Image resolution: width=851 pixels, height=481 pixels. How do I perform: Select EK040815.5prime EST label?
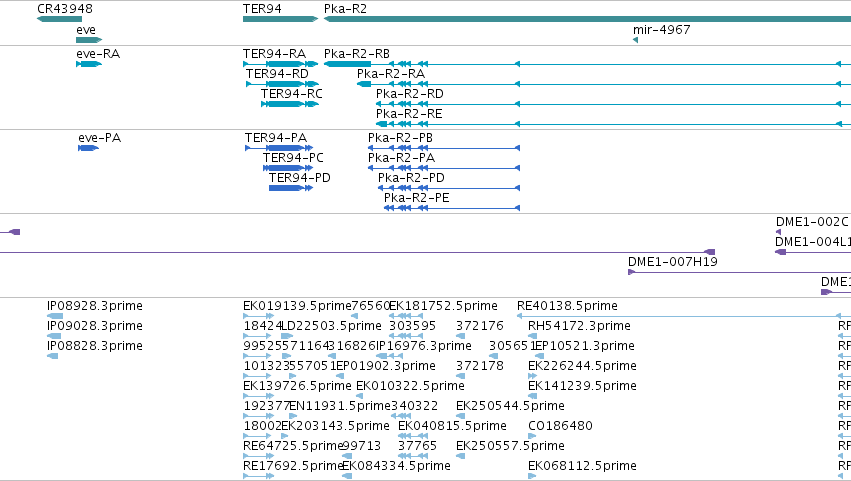(452, 427)
